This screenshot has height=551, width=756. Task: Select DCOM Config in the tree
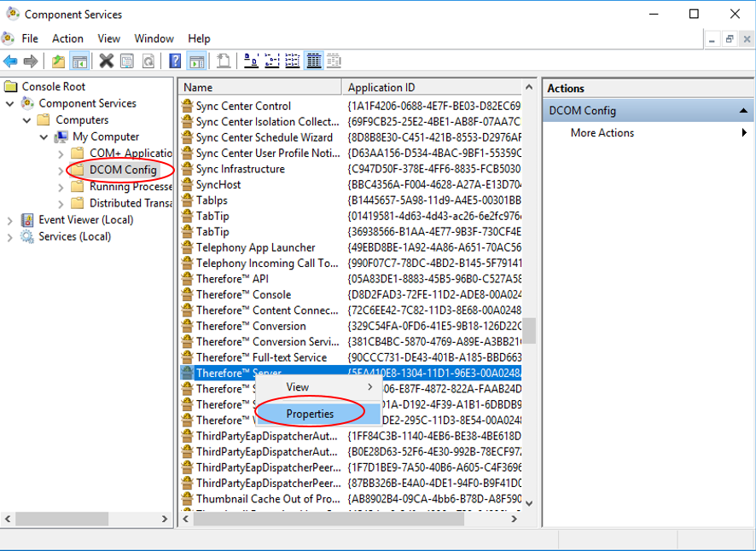123,170
